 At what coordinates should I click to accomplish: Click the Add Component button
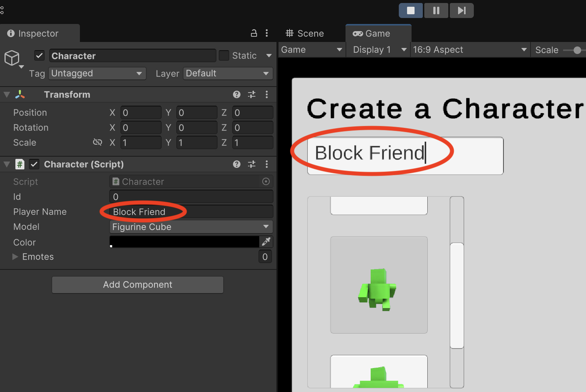click(138, 285)
